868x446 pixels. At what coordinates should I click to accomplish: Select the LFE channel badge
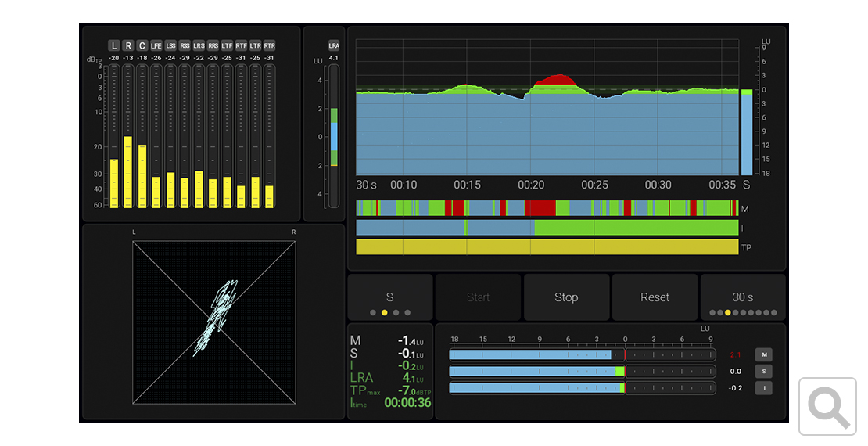tap(156, 45)
